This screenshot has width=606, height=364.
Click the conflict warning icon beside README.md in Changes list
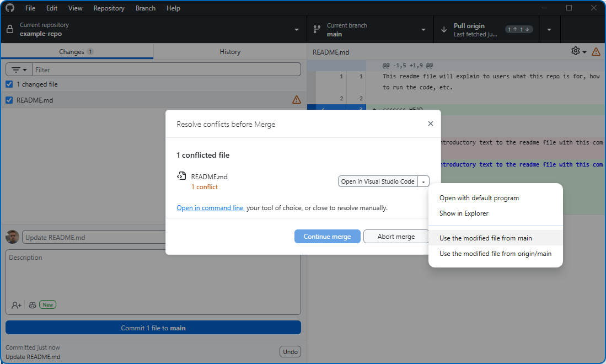[x=297, y=100]
